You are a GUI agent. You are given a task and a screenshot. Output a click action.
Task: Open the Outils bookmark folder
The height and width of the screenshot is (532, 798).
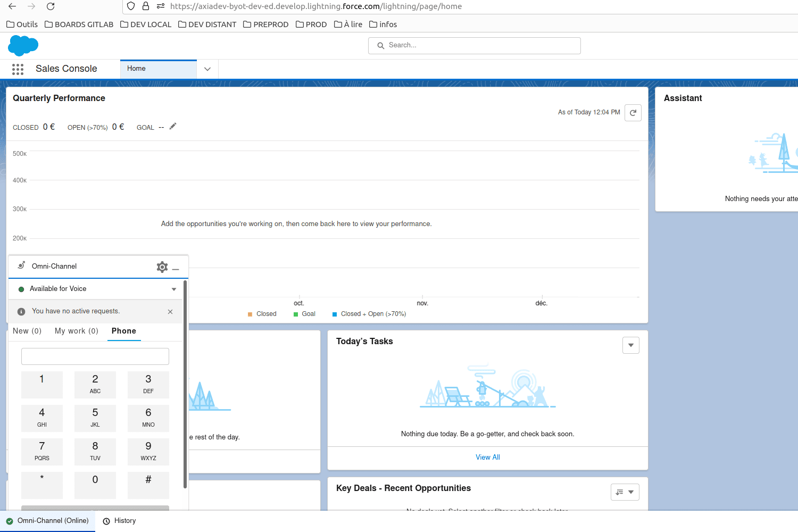tap(22, 24)
